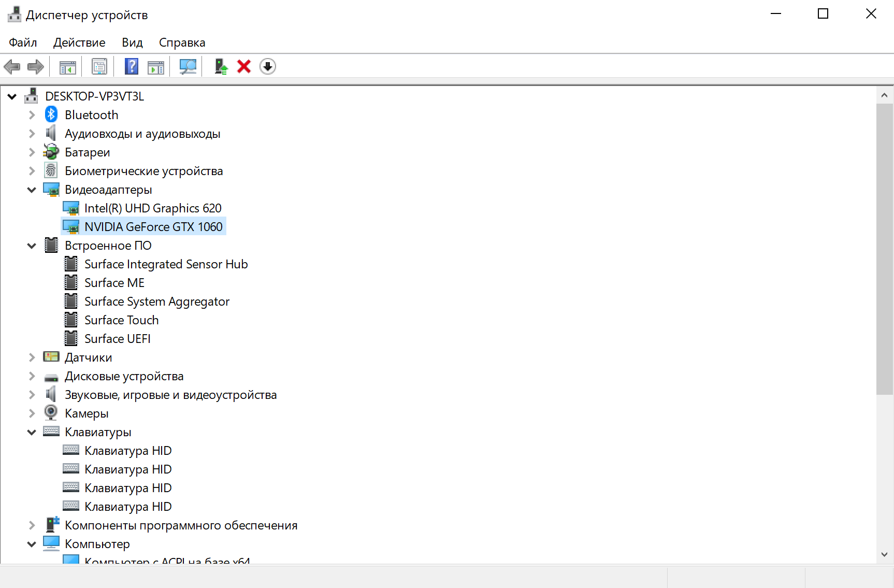Image resolution: width=894 pixels, height=588 pixels.
Task: Open the Справка menu
Action: coord(182,42)
